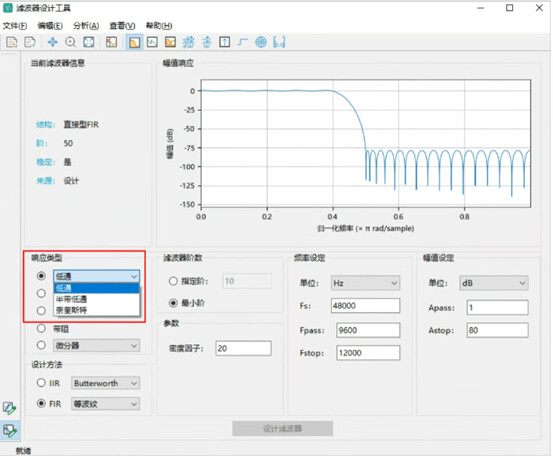Click the application logo in title bar
Image resolution: width=553 pixels, height=459 pixels.
click(x=8, y=8)
